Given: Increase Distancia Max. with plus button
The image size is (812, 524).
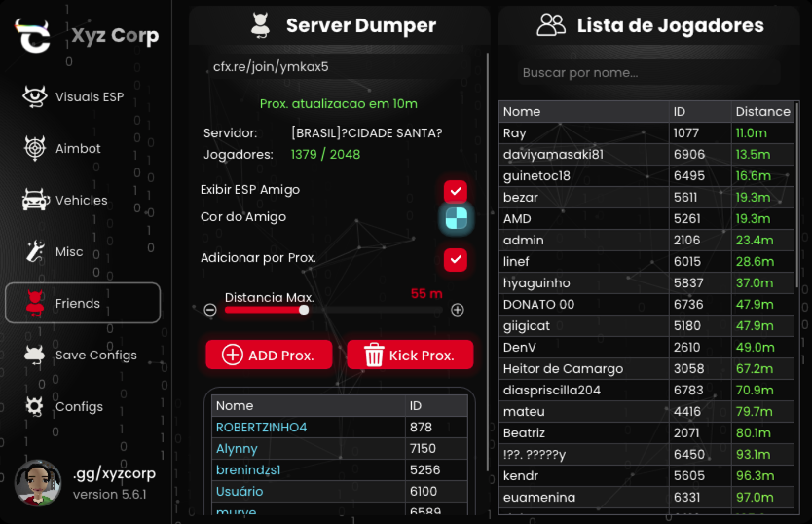Looking at the screenshot, I should pyautogui.click(x=458, y=310).
